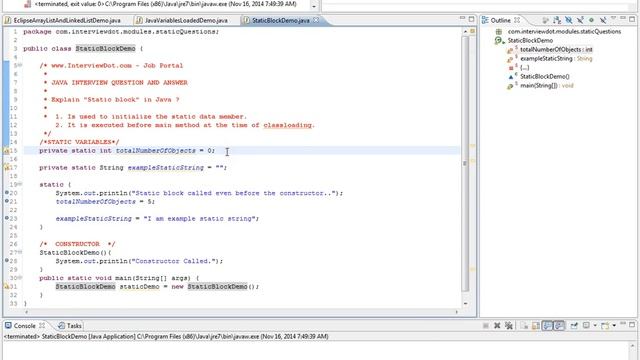Image resolution: width=640 pixels, height=360 pixels.
Task: Maximize the editor area
Action: click(x=471, y=19)
